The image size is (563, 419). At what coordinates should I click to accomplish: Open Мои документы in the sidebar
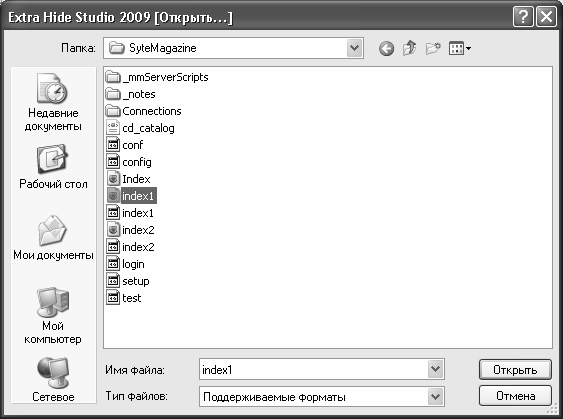click(53, 238)
